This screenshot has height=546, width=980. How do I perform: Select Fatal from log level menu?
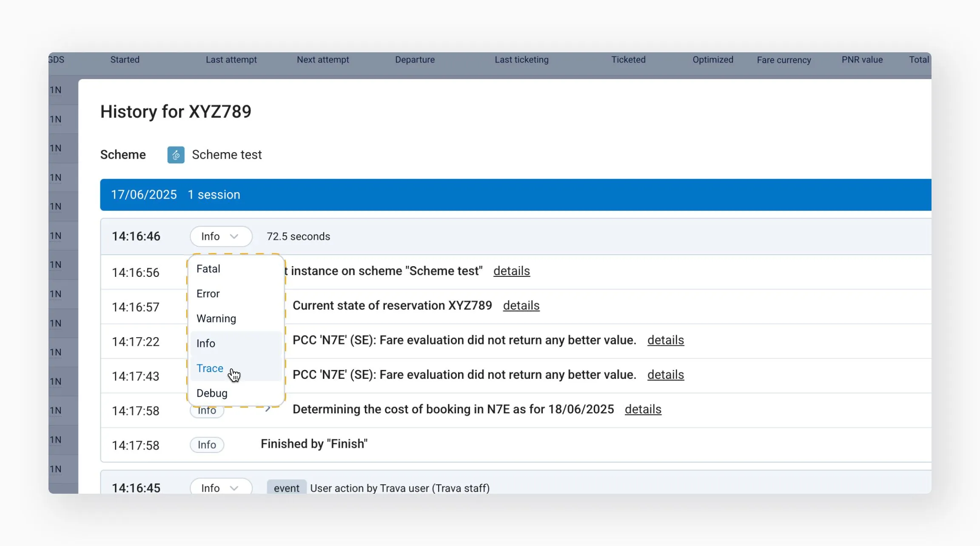[x=208, y=269]
